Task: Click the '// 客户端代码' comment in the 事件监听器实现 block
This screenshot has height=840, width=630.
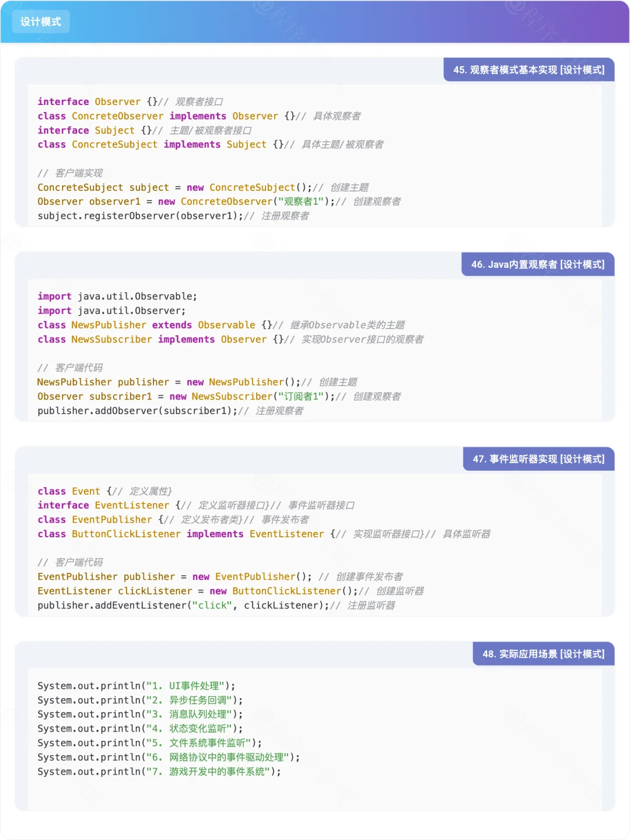Action: pos(70,562)
